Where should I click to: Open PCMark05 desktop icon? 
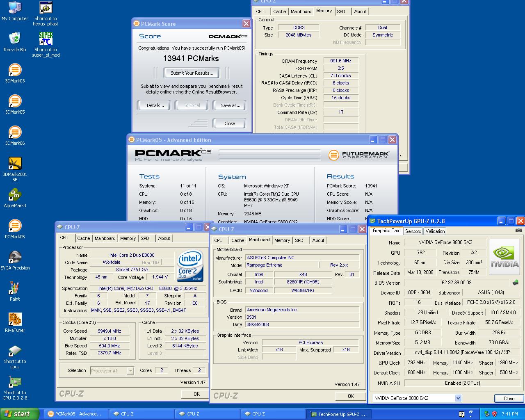coord(15,229)
